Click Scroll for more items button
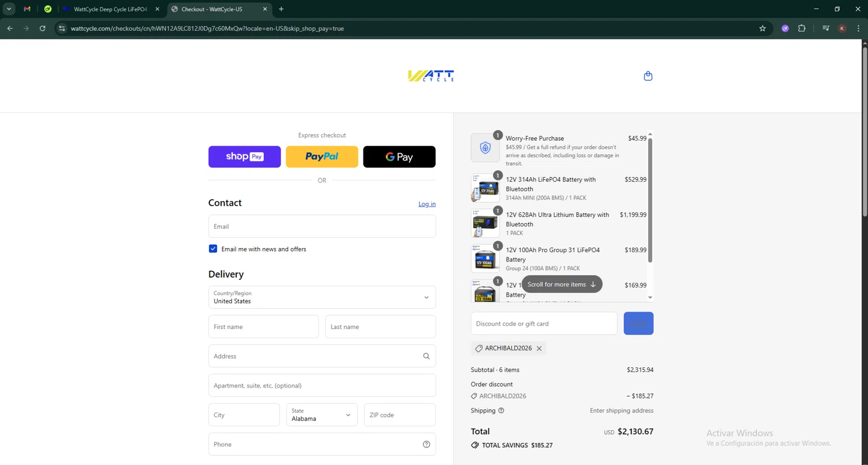The width and height of the screenshot is (868, 465). pos(562,285)
